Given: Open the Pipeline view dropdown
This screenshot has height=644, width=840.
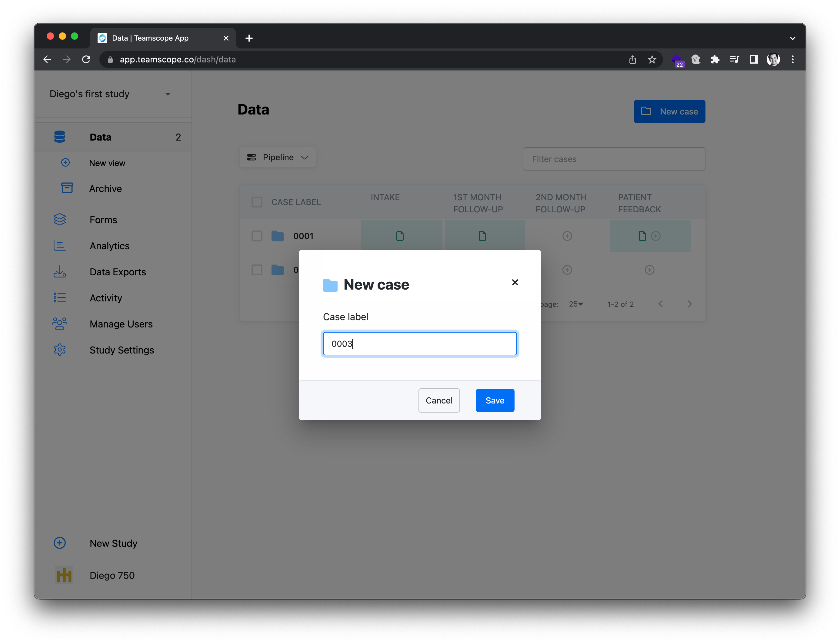Looking at the screenshot, I should point(278,158).
